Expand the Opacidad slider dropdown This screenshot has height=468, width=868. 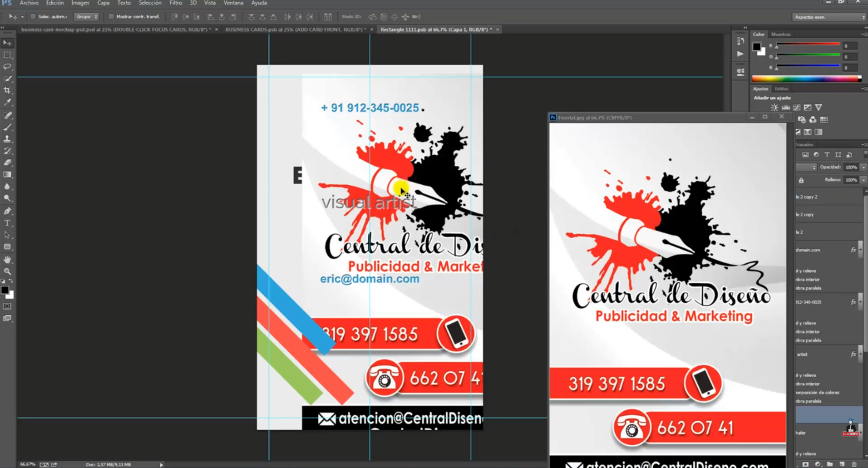pos(863,167)
